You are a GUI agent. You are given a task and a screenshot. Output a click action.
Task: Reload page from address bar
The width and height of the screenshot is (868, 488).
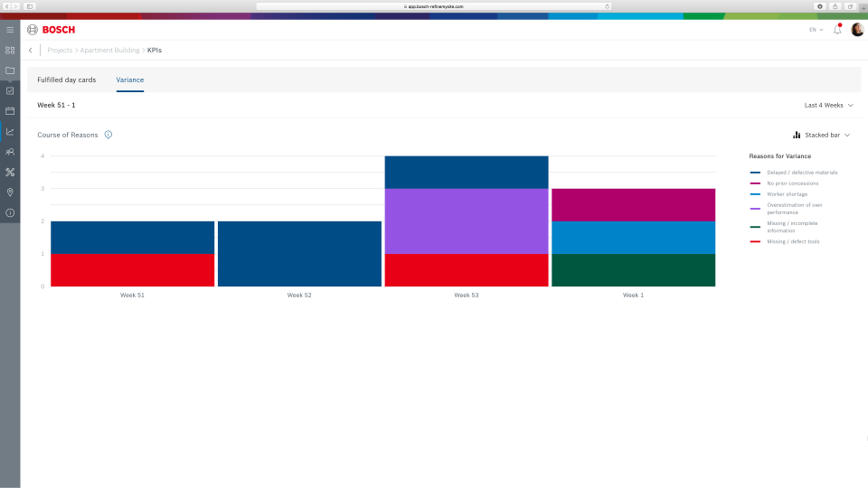click(x=608, y=6)
